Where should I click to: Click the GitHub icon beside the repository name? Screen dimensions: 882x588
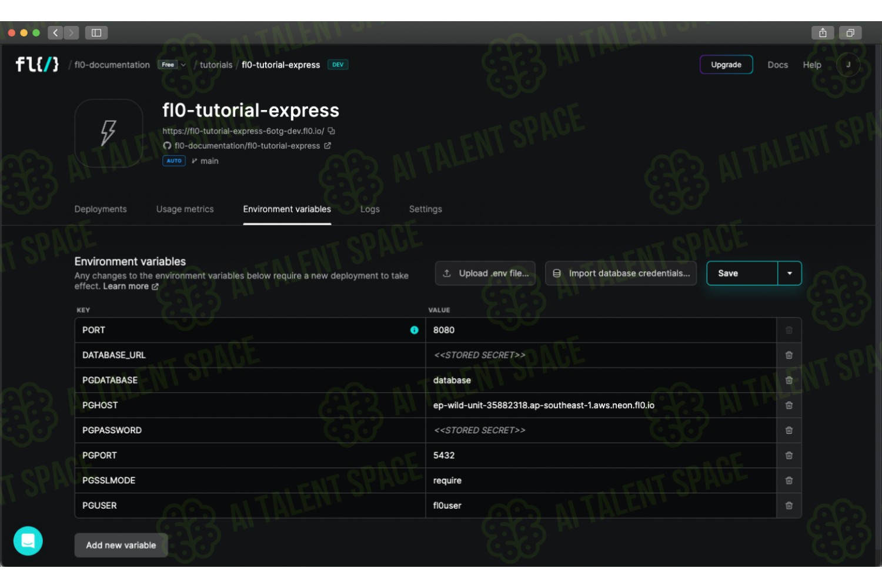tap(167, 145)
